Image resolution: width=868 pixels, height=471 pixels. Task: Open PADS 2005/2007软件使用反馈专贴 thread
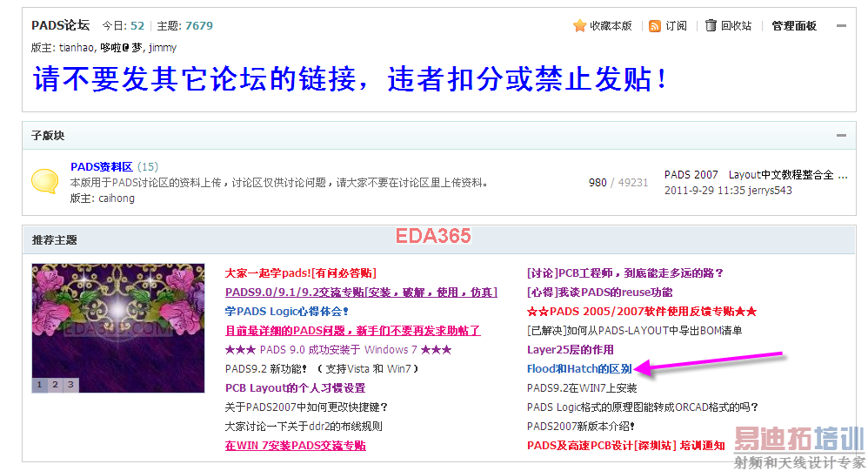point(642,312)
